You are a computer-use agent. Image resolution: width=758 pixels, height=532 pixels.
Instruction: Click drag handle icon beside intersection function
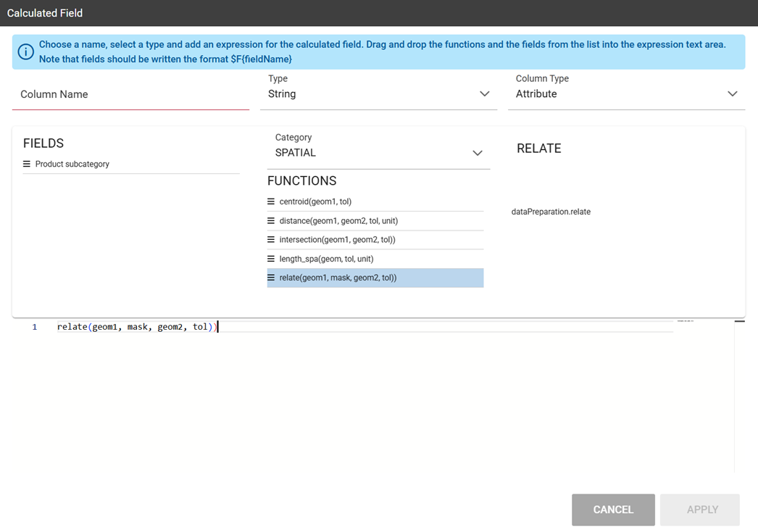[x=271, y=239]
